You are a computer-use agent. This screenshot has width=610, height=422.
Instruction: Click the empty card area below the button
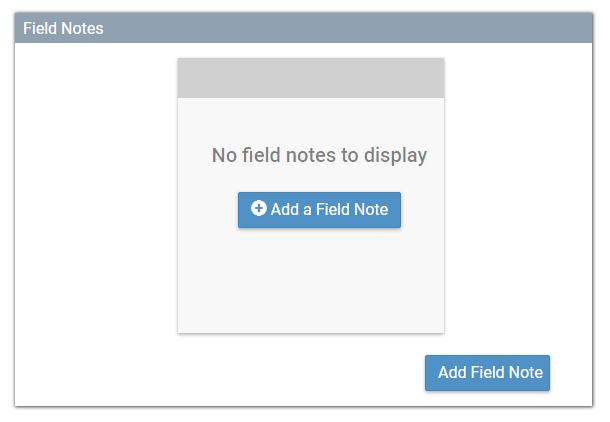click(x=311, y=282)
